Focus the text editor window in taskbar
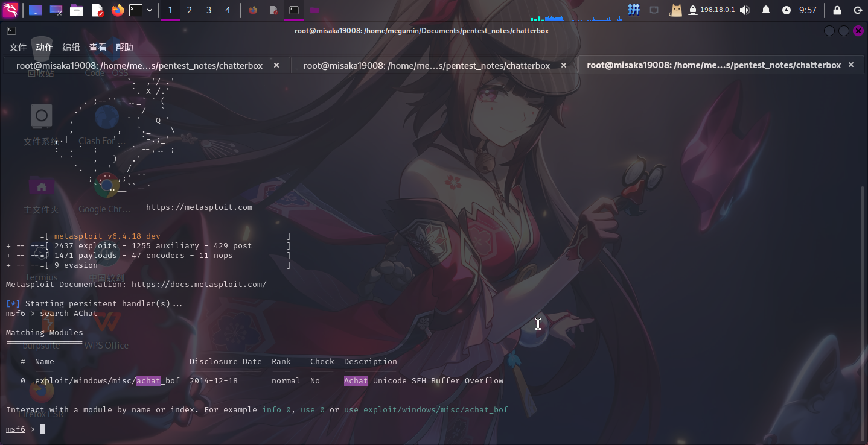This screenshot has width=868, height=445. click(273, 10)
